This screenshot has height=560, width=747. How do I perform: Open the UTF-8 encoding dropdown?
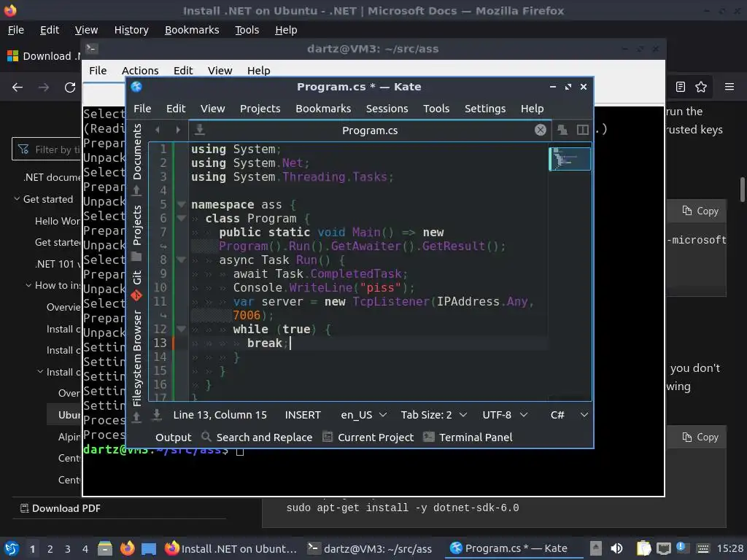point(505,415)
